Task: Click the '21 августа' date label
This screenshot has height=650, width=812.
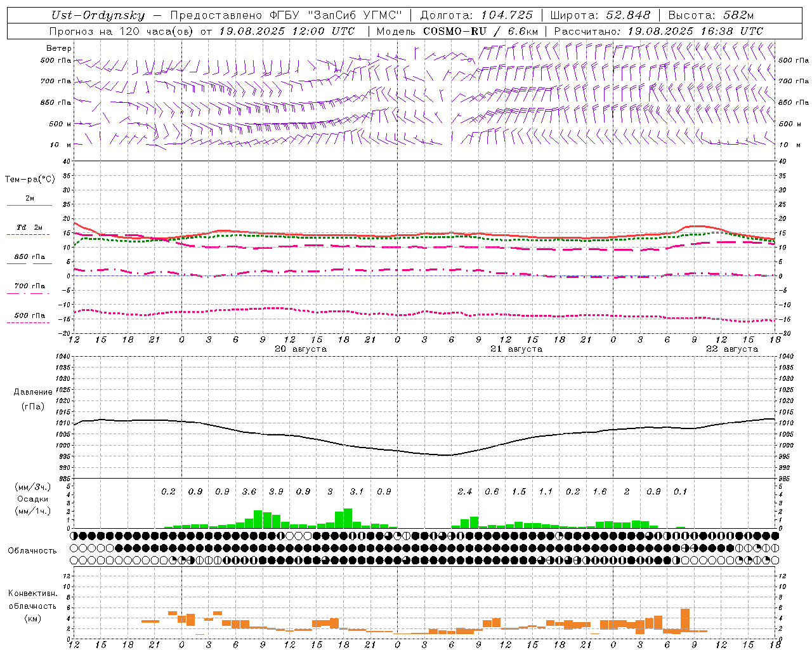Action: 516,349
